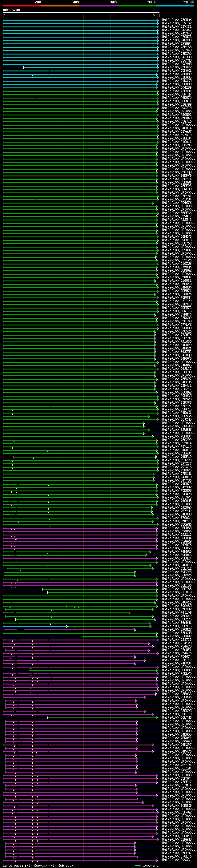Open hit UniRef100_B2RAH3
197x868 pixels.
[176, 839]
